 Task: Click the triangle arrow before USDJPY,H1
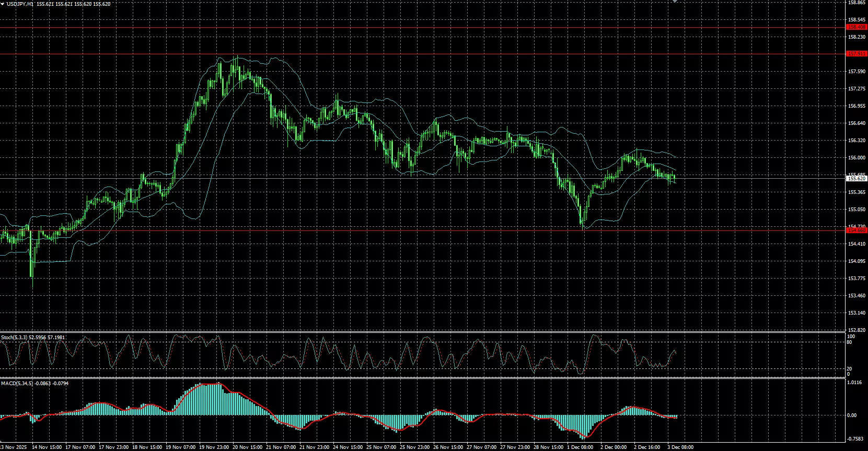[x=3, y=4]
